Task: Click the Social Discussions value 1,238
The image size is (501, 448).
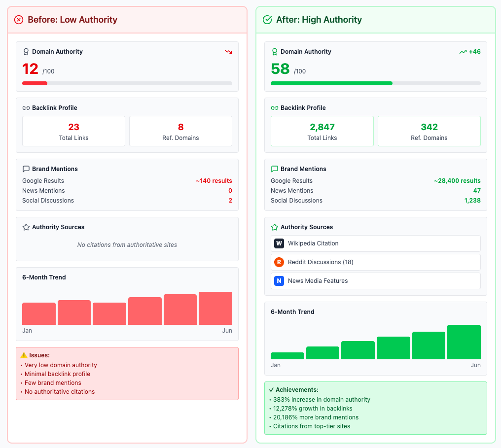Action: pyautogui.click(x=472, y=201)
